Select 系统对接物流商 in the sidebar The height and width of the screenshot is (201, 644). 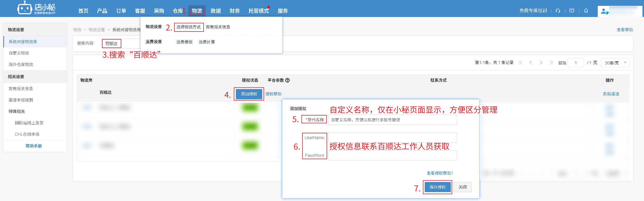pyautogui.click(x=35, y=42)
